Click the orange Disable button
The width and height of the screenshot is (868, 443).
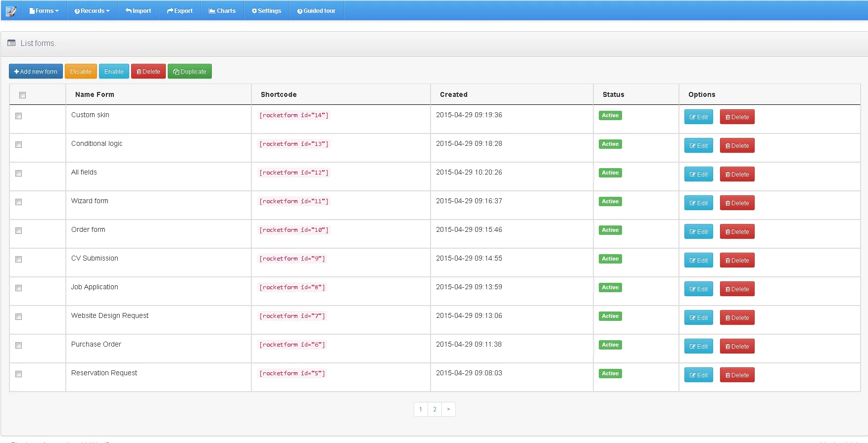[x=81, y=71]
